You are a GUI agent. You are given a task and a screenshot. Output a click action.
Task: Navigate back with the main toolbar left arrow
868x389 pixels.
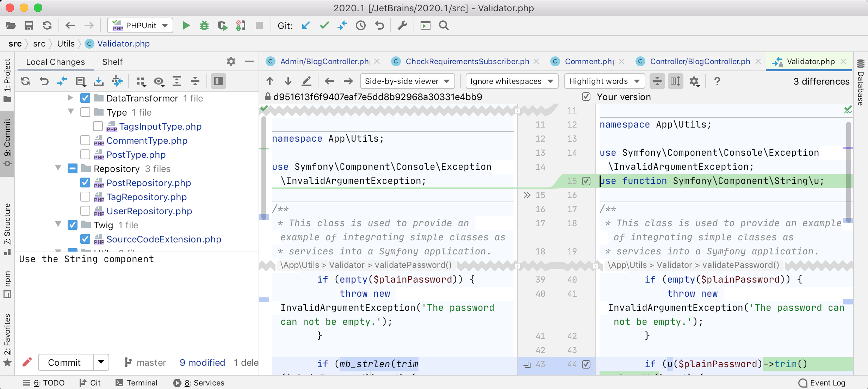(70, 25)
